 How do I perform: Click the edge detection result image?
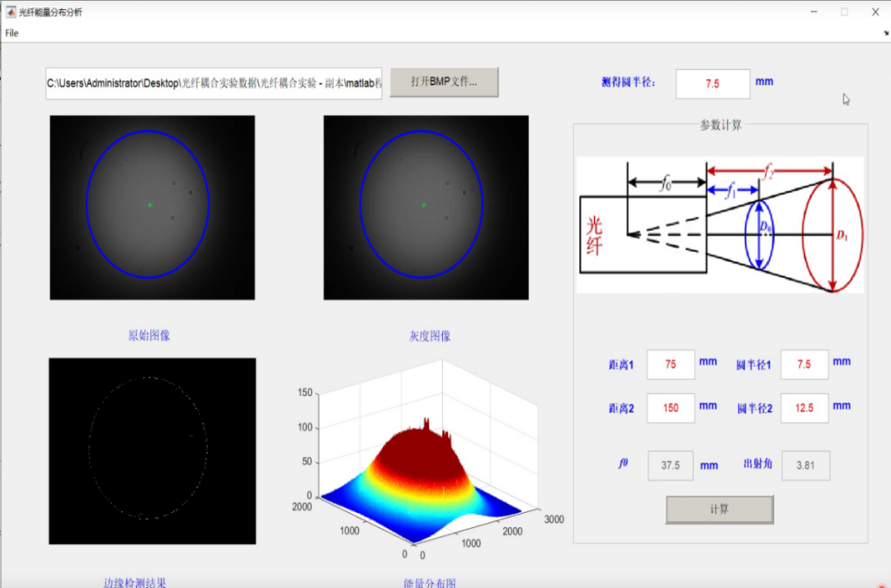(x=152, y=450)
